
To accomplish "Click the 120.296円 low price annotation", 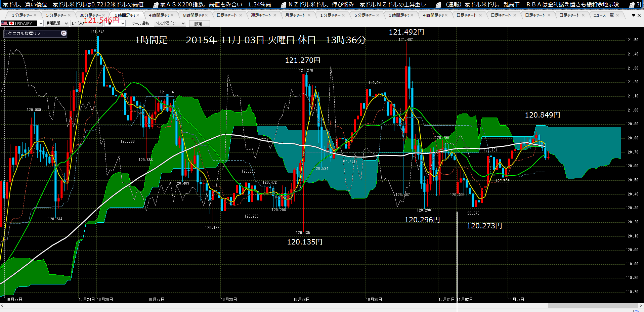I will pos(422,220).
